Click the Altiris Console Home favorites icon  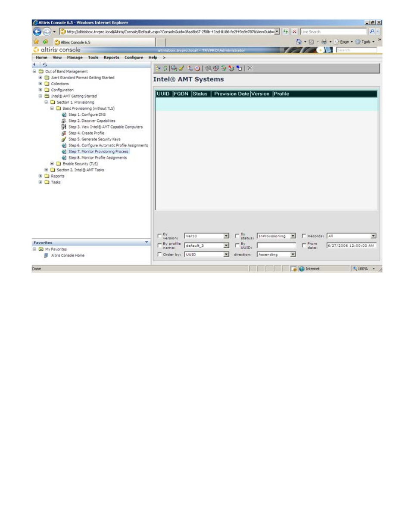tap(47, 255)
